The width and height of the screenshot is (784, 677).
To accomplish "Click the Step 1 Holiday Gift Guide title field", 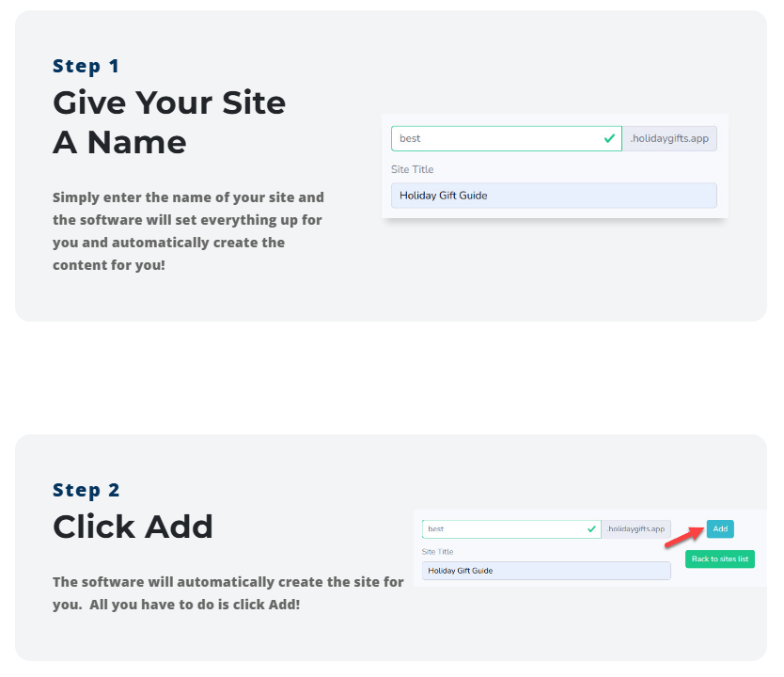I will [554, 196].
